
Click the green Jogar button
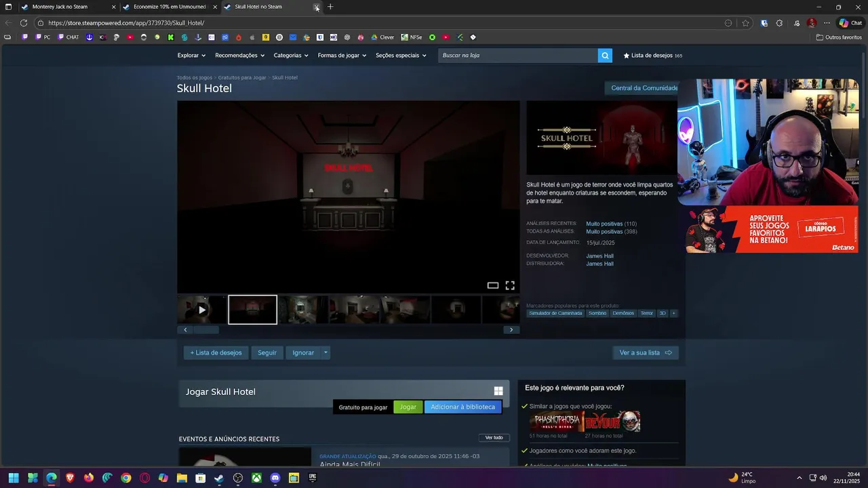[408, 407]
